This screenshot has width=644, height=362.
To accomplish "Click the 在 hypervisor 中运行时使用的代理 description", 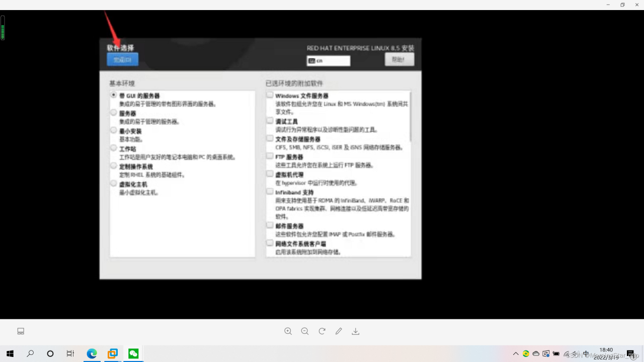I will click(316, 183).
